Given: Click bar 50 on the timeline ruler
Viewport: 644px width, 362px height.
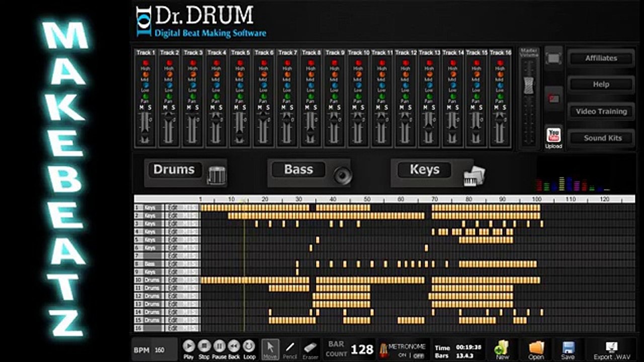Looking at the screenshot, I should (367, 200).
